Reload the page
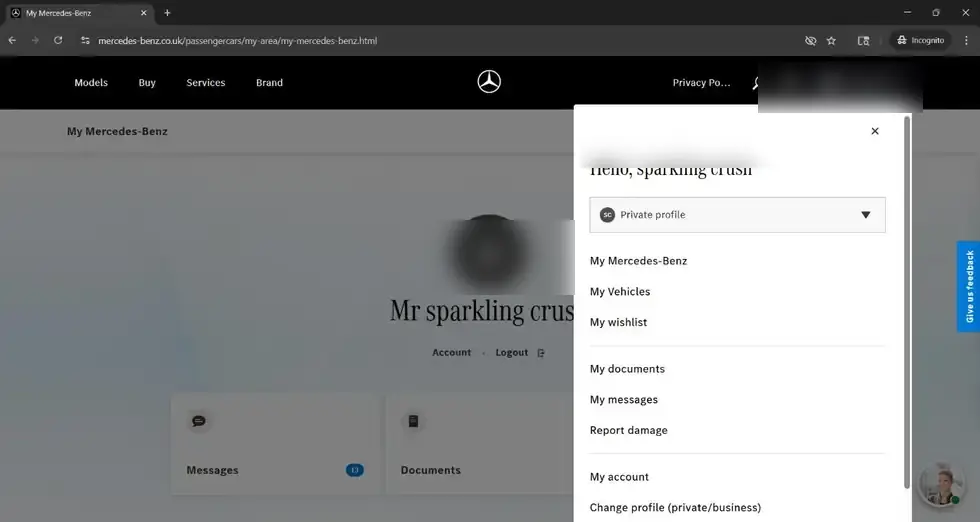 [58, 40]
